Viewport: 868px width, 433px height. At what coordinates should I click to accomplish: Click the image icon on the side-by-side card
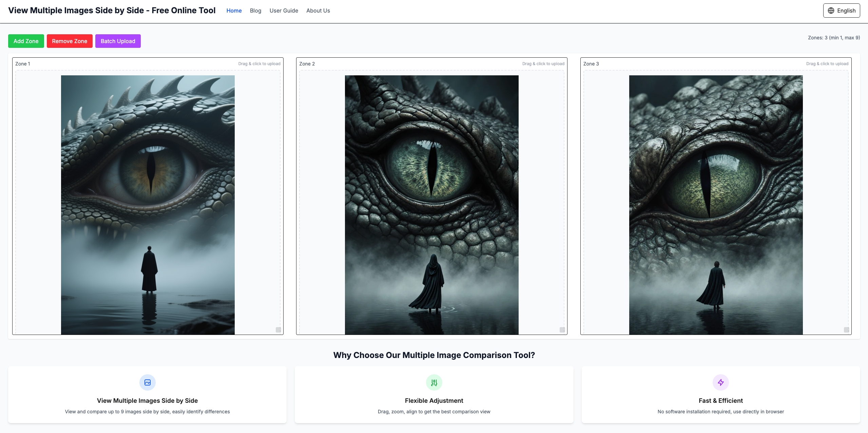pyautogui.click(x=147, y=382)
